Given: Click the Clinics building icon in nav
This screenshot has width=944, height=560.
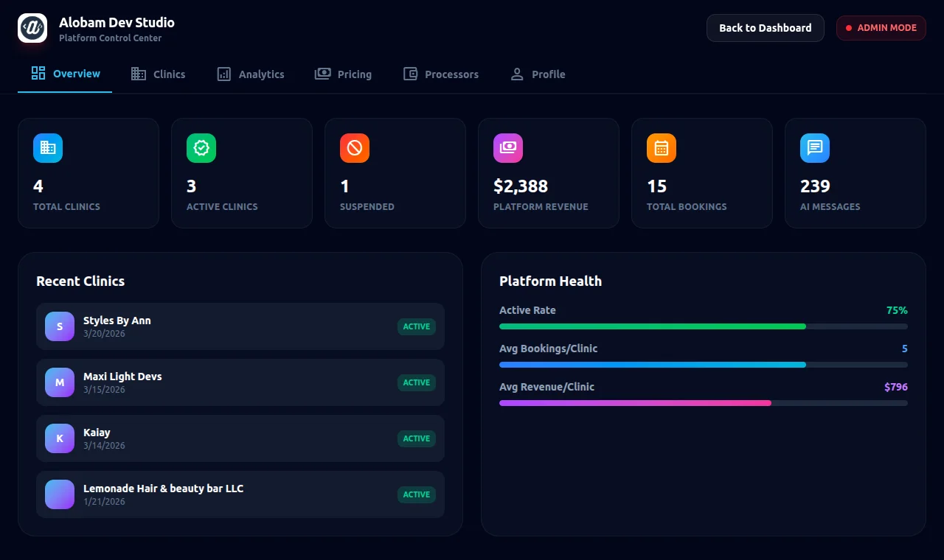Looking at the screenshot, I should pyautogui.click(x=139, y=74).
